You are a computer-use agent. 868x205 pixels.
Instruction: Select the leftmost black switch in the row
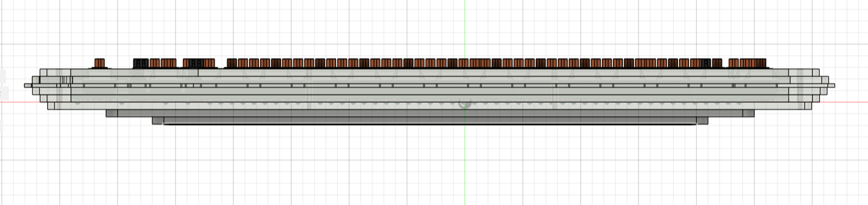[x=140, y=63]
